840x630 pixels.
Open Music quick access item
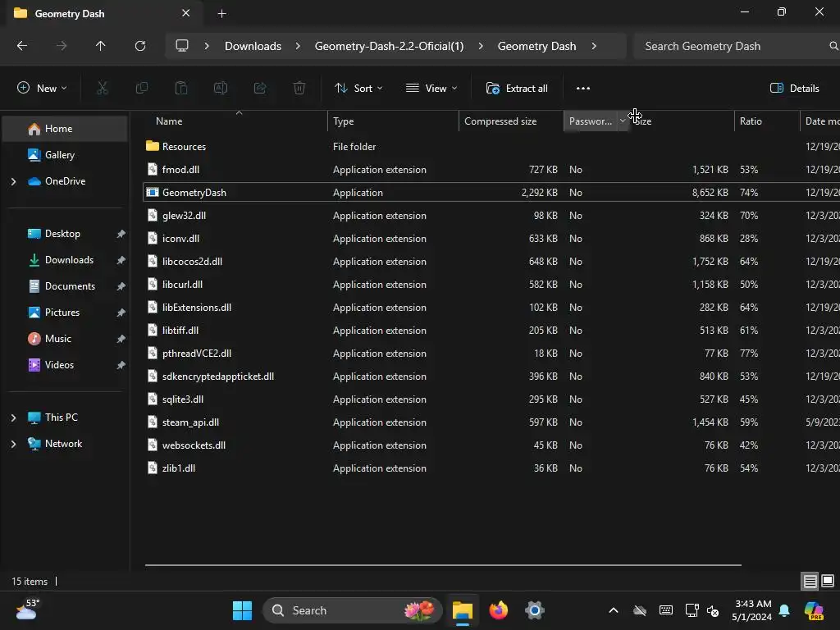pyautogui.click(x=65, y=339)
